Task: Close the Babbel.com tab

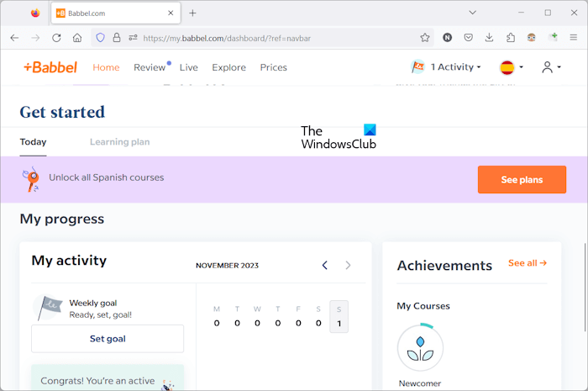Action: (171, 13)
